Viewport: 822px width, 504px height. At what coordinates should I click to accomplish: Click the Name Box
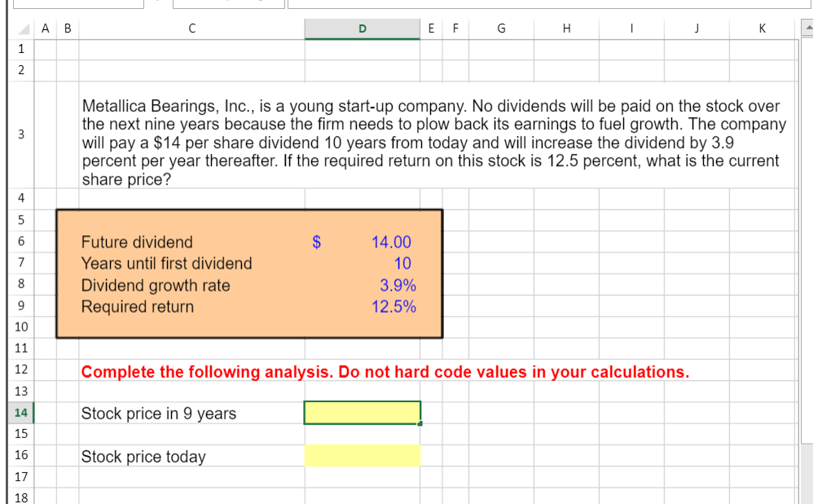[x=77, y=3]
